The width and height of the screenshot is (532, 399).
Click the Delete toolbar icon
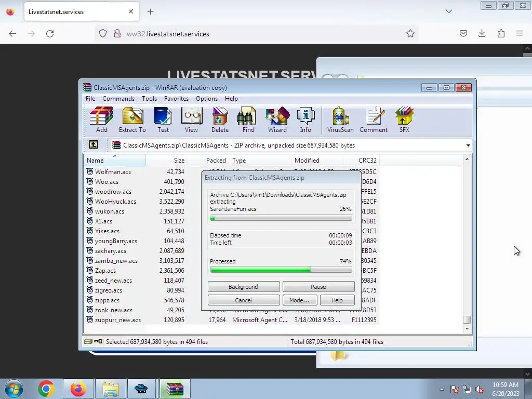tap(220, 120)
